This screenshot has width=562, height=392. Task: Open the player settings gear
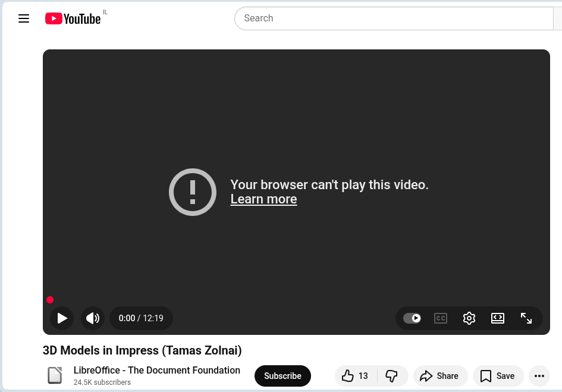click(469, 318)
